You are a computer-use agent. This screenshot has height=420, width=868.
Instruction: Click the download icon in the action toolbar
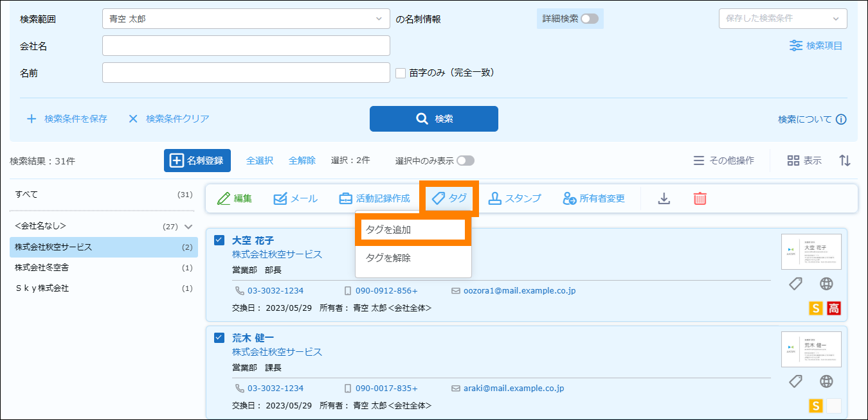coord(664,198)
